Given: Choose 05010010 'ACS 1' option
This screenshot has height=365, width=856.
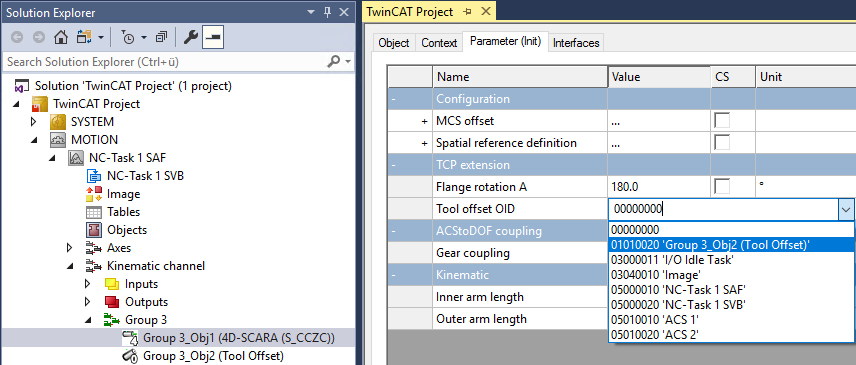Looking at the screenshot, I should coord(731,319).
